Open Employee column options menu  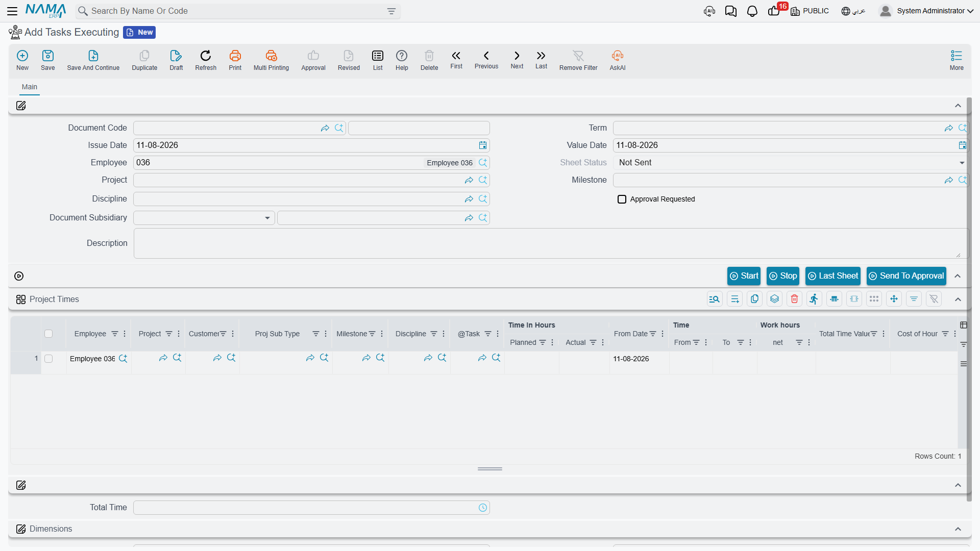[125, 334]
